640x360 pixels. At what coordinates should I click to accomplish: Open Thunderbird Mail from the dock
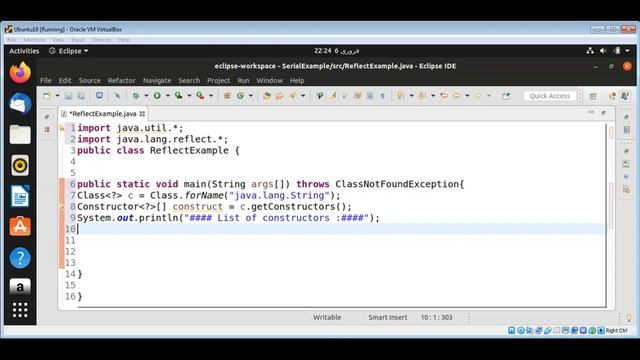pos(20,103)
